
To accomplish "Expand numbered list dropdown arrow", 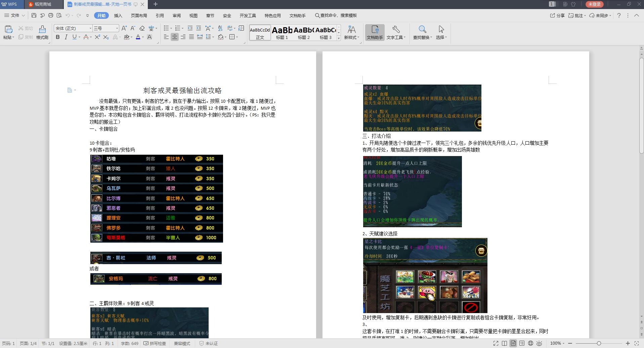I will [x=182, y=29].
